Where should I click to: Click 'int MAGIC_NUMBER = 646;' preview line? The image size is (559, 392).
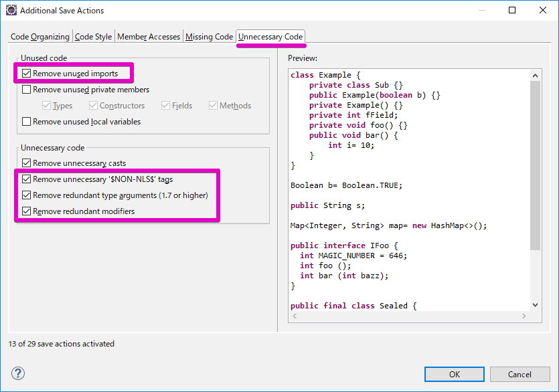point(353,256)
